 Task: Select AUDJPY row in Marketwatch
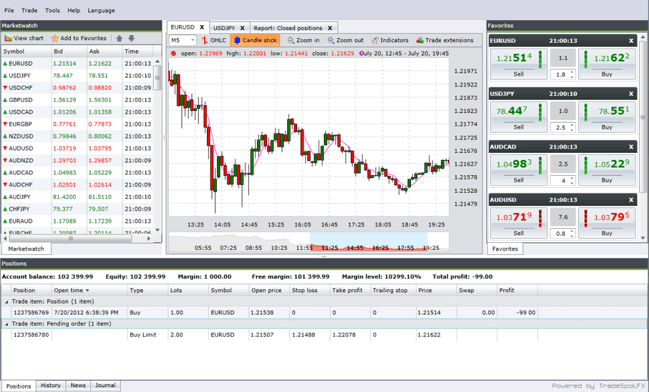pos(77,197)
